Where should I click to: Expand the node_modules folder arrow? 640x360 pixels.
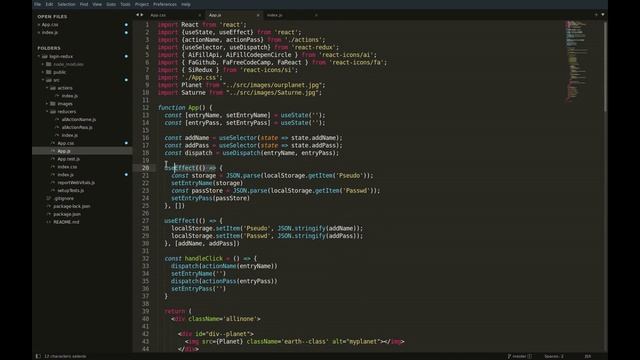pos(42,64)
